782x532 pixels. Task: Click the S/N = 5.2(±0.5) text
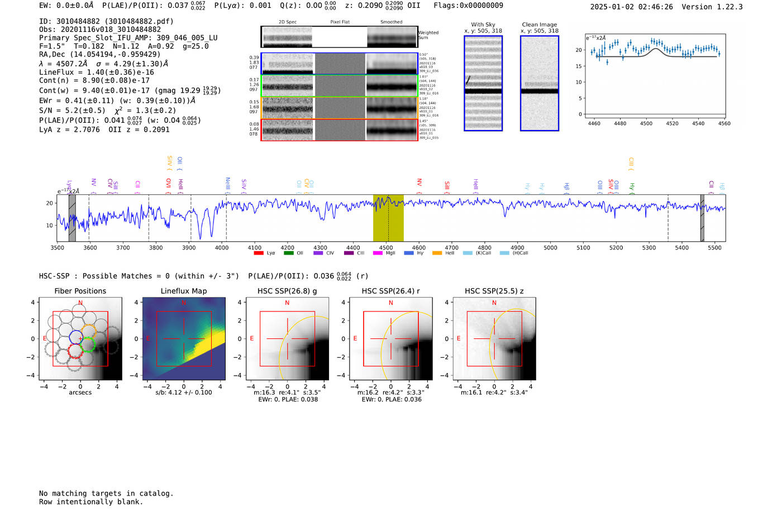click(72, 111)
